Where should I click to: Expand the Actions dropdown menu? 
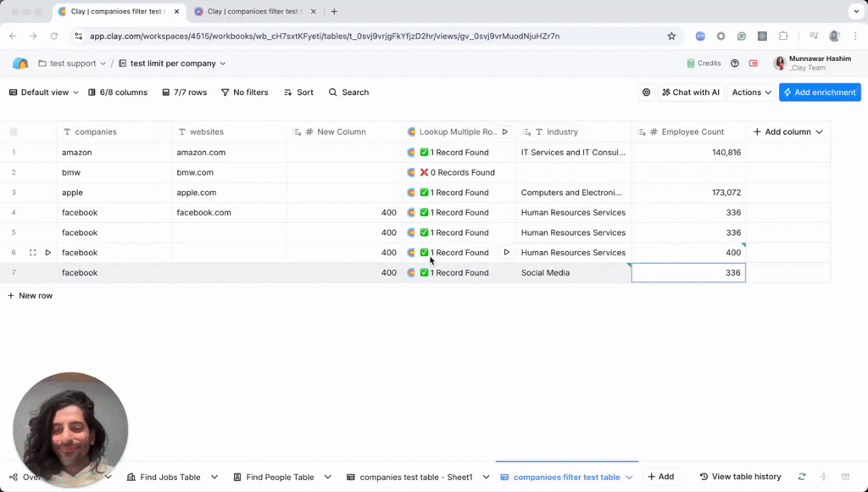(752, 92)
